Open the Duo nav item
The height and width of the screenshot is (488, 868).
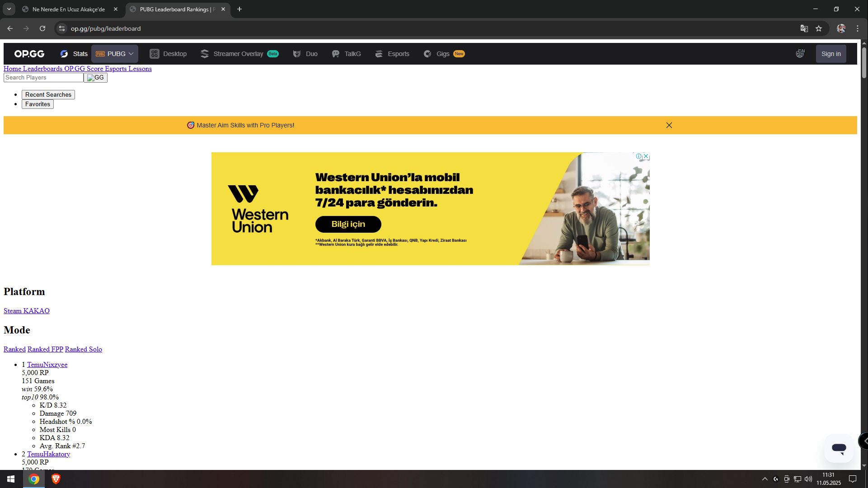305,54
